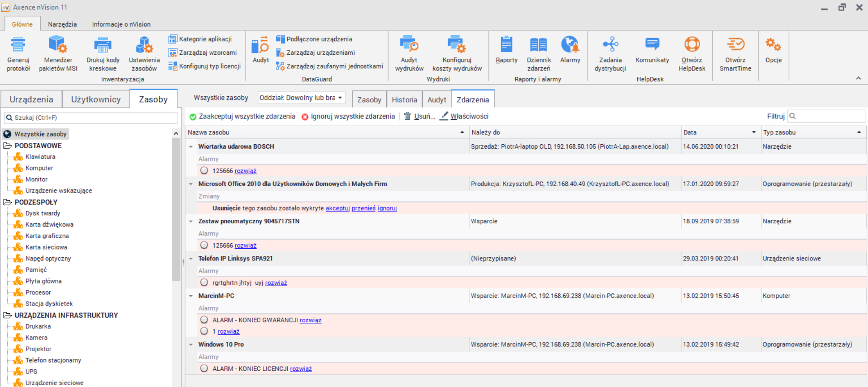Switch to the Narzędzia ribbon tab
868x387 pixels.
pyautogui.click(x=62, y=24)
